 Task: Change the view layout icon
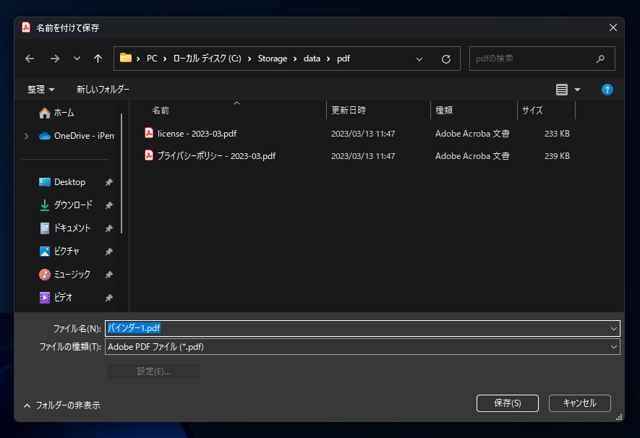pyautogui.click(x=562, y=89)
